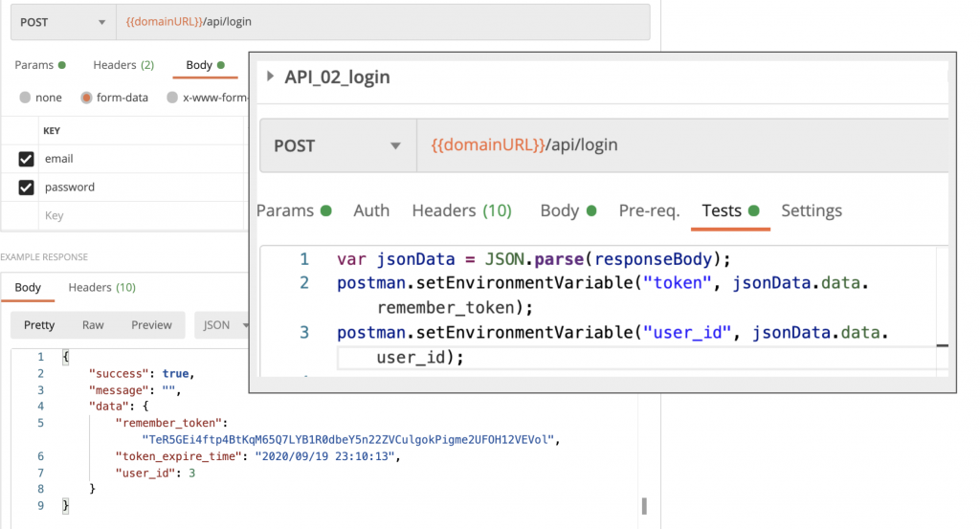Show the Preview response view
Image resolution: width=980 pixels, height=529 pixels.
pyautogui.click(x=151, y=325)
